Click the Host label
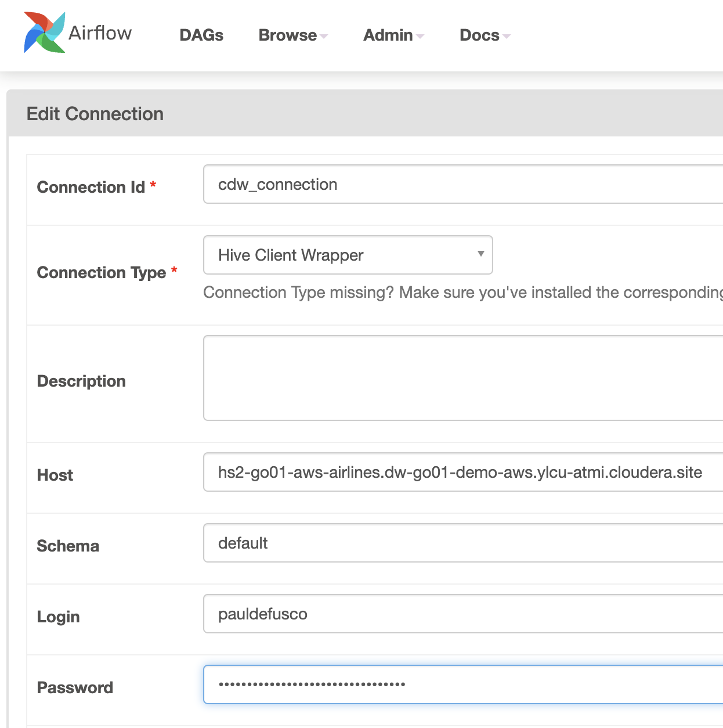The image size is (723, 728). 55,475
